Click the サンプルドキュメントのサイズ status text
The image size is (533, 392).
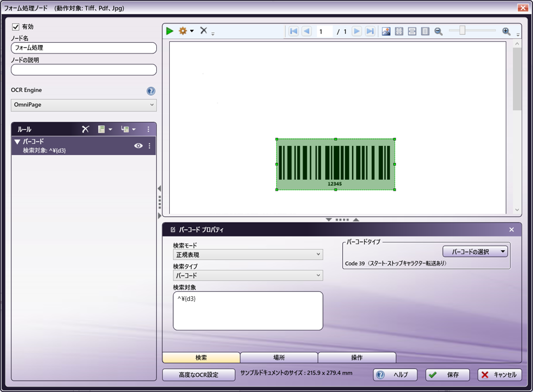coord(296,373)
